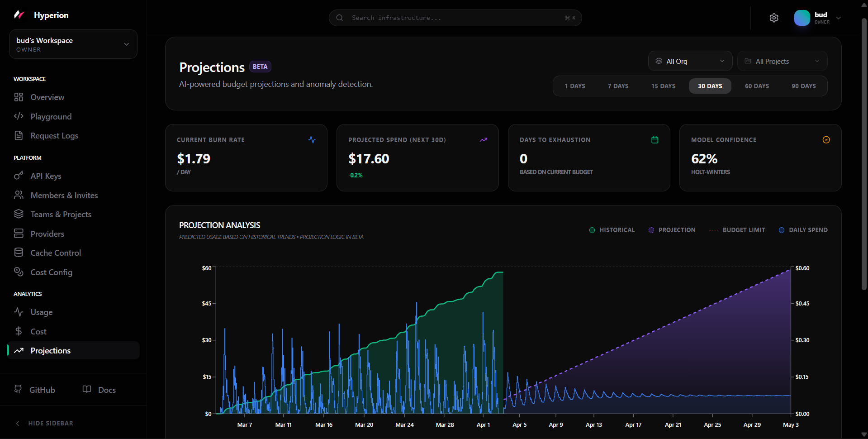Click the Hyperion logo icon
This screenshot has height=439, width=868.
click(19, 15)
